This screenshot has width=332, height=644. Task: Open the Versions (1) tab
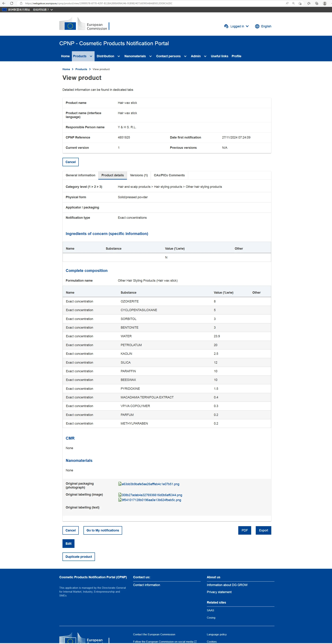point(139,175)
